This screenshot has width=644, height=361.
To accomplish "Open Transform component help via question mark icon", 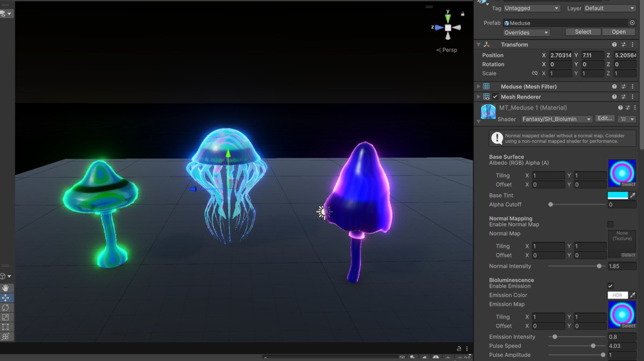I will (x=614, y=44).
